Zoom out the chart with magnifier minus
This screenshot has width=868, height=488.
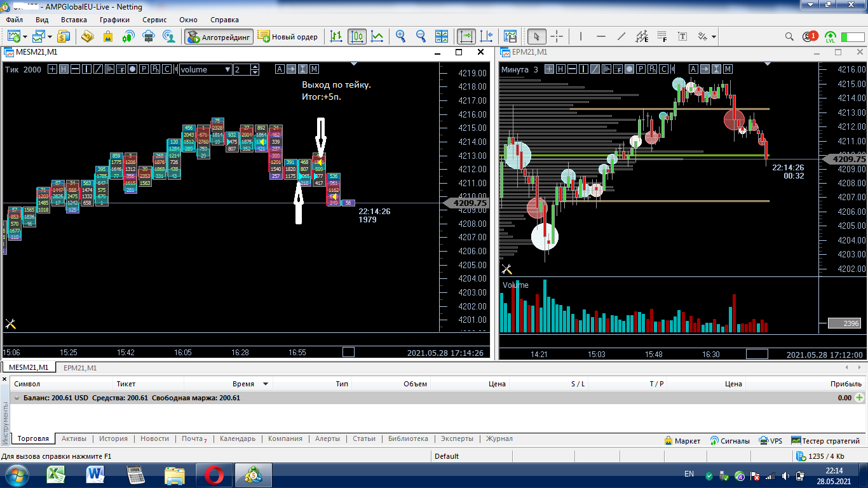(421, 36)
